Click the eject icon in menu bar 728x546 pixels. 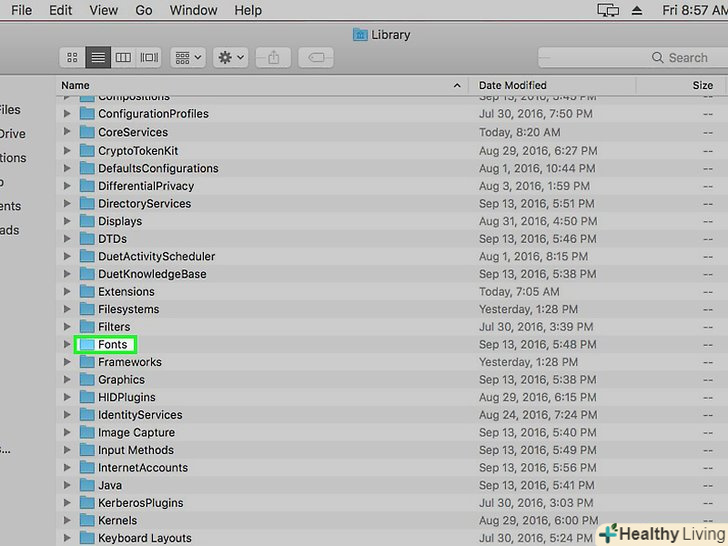[x=637, y=10]
